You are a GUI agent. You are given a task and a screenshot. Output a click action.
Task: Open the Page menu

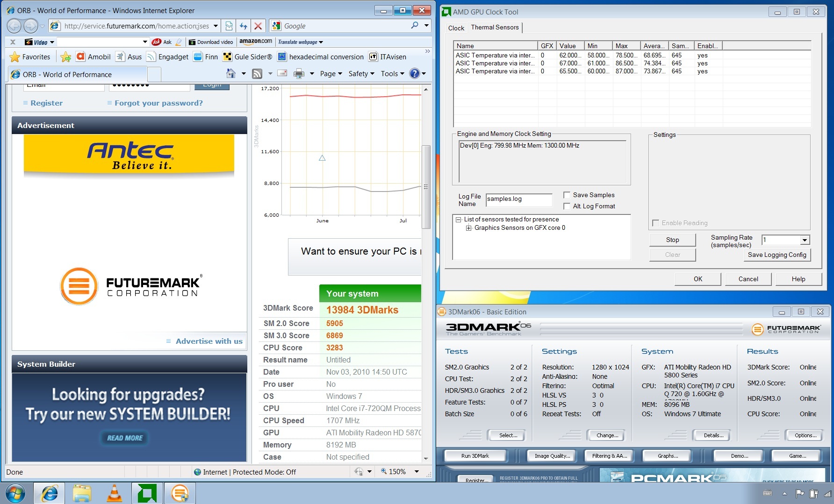331,74
